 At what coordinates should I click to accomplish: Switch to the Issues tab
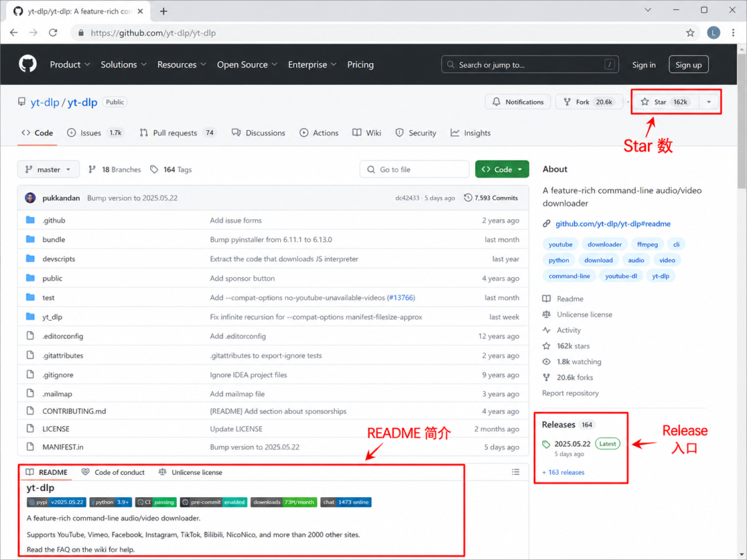pos(95,133)
